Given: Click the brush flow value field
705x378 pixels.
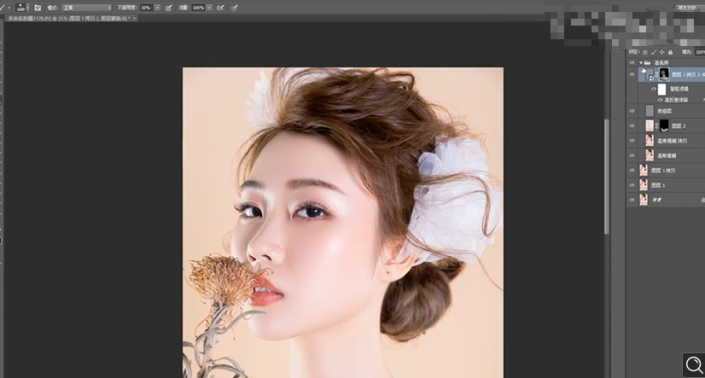Looking at the screenshot, I should (x=198, y=8).
